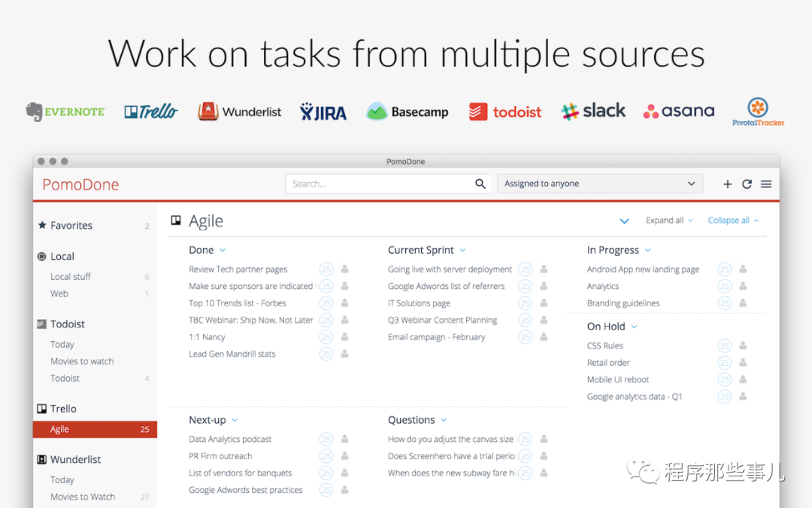Image resolution: width=812 pixels, height=508 pixels.
Task: Click assignee icon for Review Tech partner pages
Action: click(x=345, y=269)
